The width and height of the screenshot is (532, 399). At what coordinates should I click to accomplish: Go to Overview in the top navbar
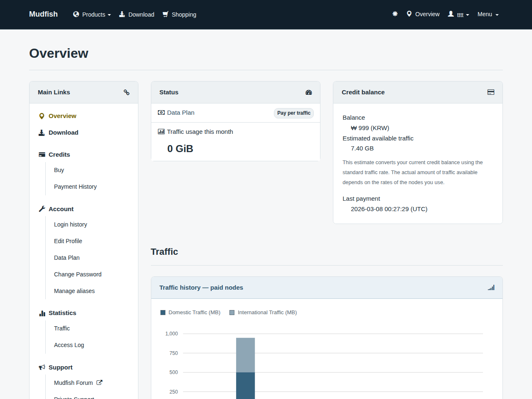pyautogui.click(x=423, y=14)
